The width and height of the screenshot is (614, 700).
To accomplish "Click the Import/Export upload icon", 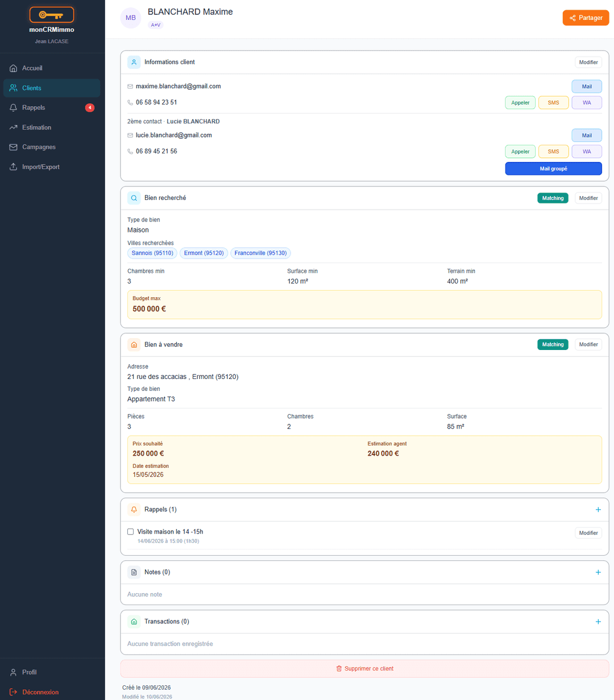I will coord(13,167).
